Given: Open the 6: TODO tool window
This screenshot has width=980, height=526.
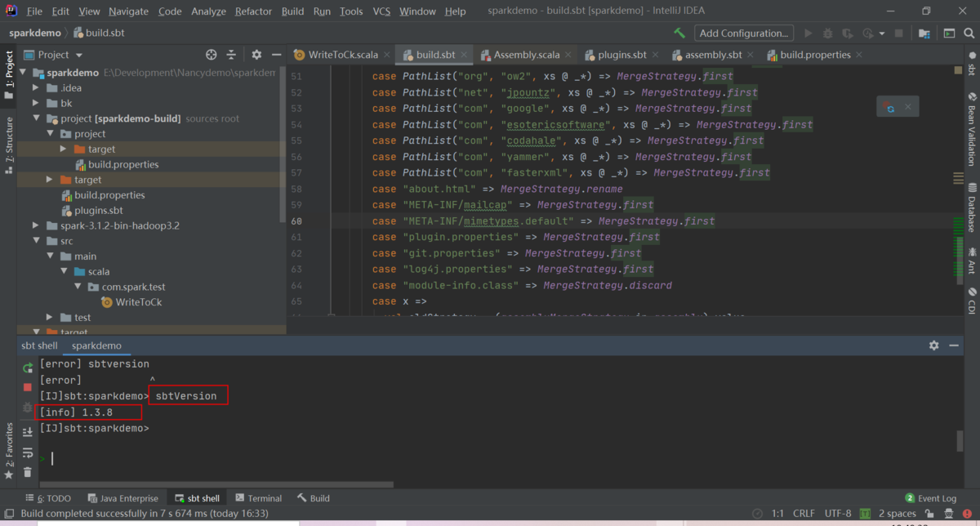Looking at the screenshot, I should click(x=49, y=498).
